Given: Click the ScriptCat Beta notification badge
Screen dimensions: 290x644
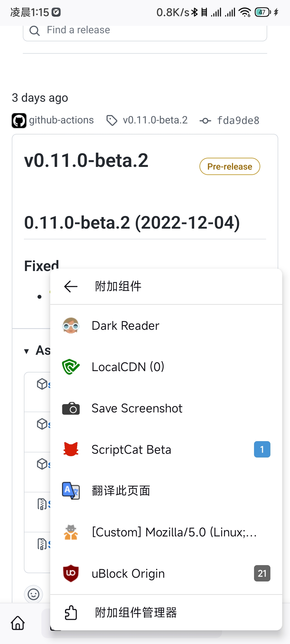Looking at the screenshot, I should [x=262, y=449].
